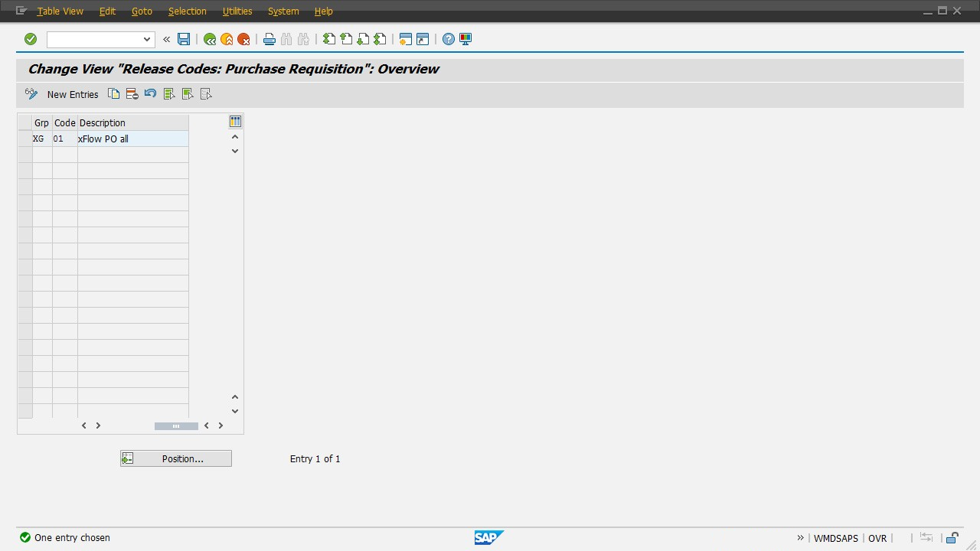The image size is (980, 551).
Task: Click the Delete row icon
Action: click(x=132, y=94)
